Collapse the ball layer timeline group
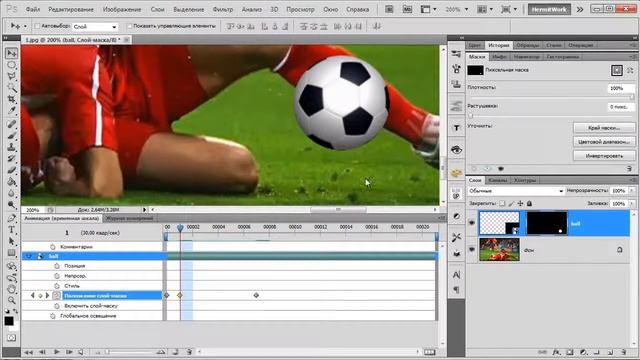640x360 pixels. coord(29,256)
